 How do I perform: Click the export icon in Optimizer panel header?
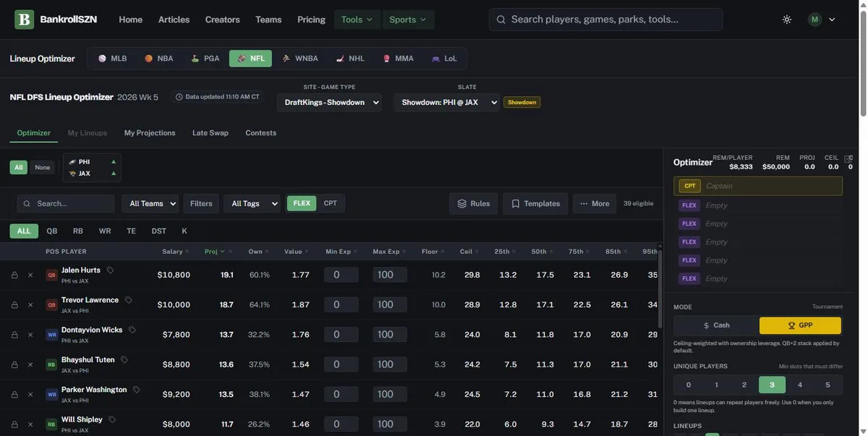point(848,158)
